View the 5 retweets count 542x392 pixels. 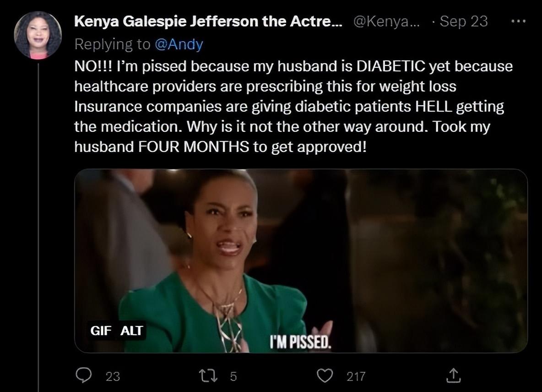[x=233, y=376]
